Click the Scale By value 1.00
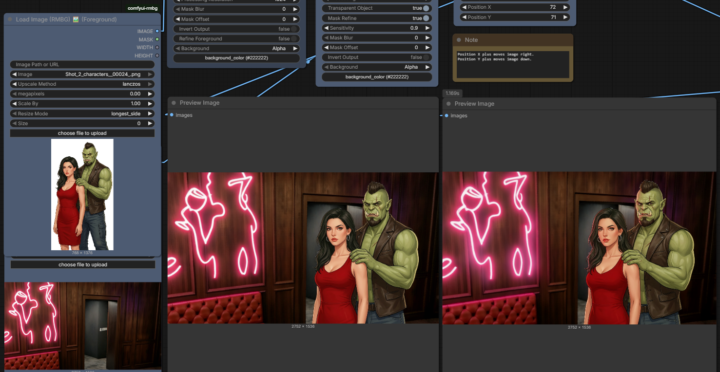 point(135,104)
